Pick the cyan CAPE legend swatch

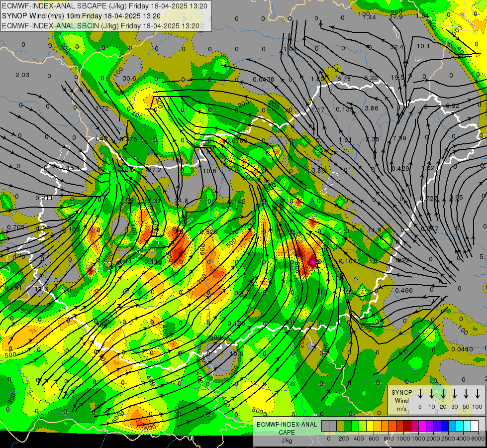pyautogui.click(x=460, y=426)
